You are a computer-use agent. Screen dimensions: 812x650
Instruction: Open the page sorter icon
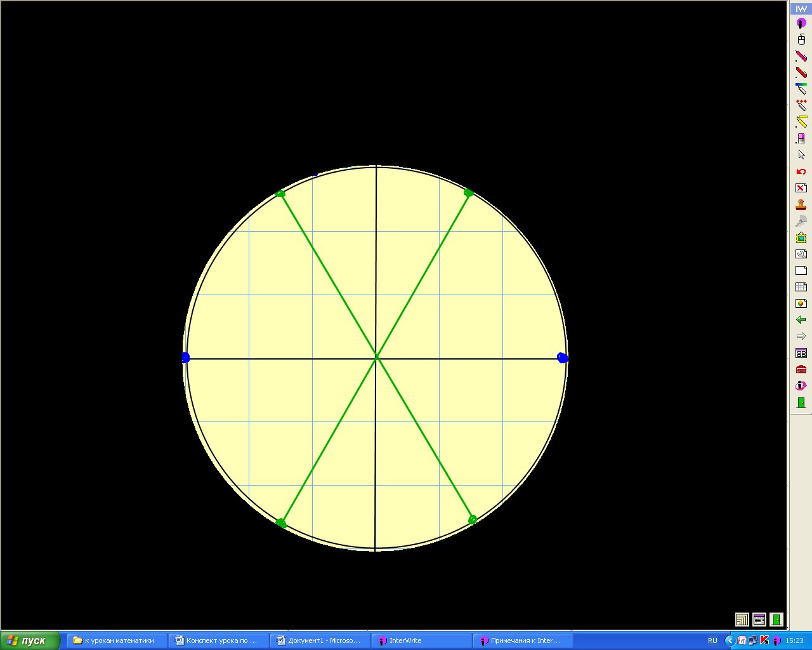click(801, 353)
